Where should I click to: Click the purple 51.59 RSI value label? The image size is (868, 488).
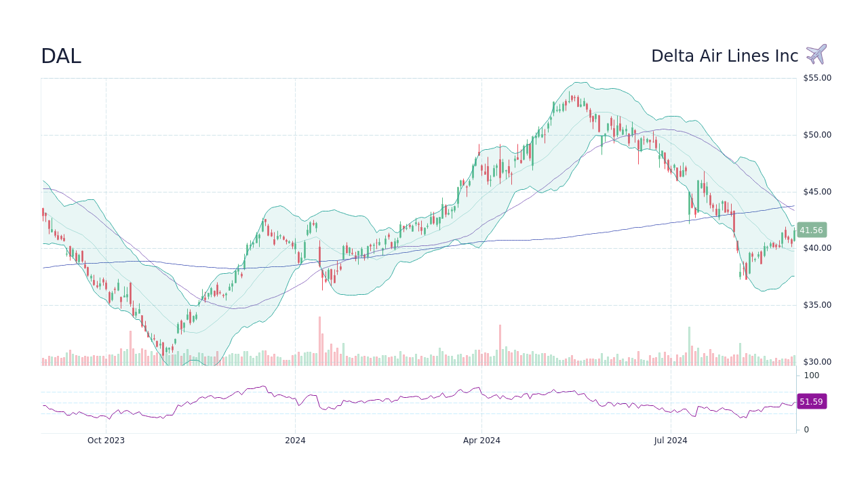coord(812,402)
